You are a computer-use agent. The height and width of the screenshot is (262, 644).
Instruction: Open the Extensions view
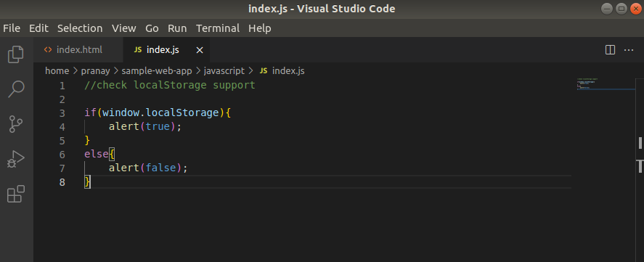point(16,194)
